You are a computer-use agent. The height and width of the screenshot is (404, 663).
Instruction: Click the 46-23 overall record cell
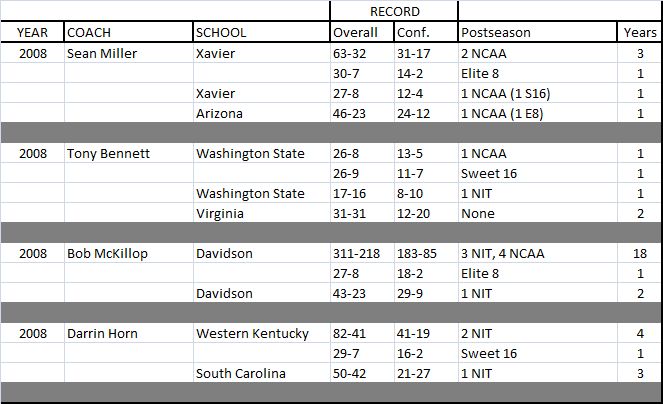[362, 113]
